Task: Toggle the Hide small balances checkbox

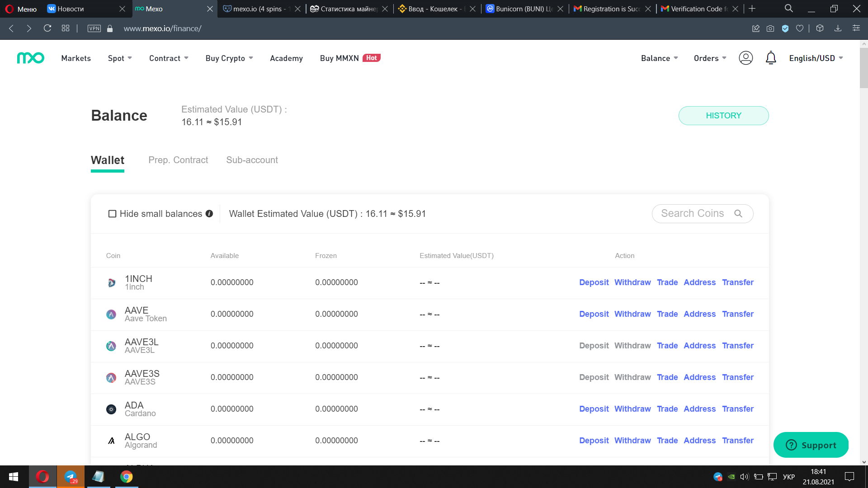Action: [x=113, y=214]
